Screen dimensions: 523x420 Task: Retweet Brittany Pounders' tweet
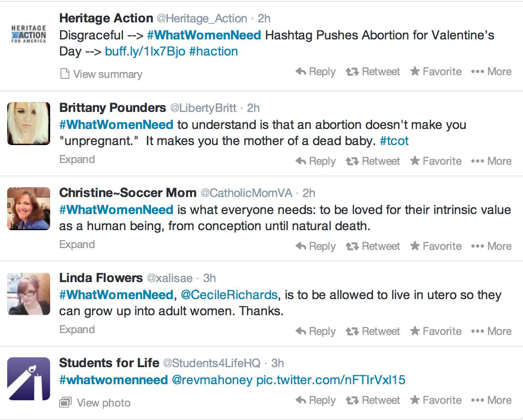click(x=373, y=161)
